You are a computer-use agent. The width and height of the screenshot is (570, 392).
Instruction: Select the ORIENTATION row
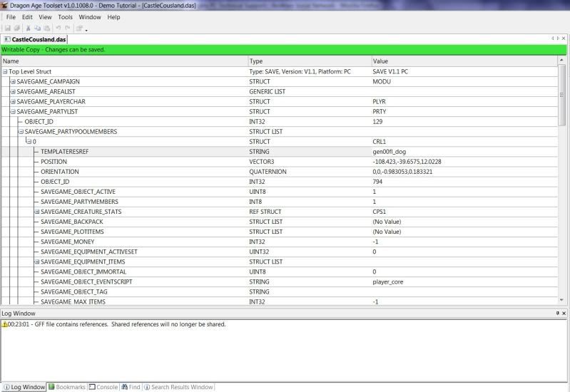[279, 172]
